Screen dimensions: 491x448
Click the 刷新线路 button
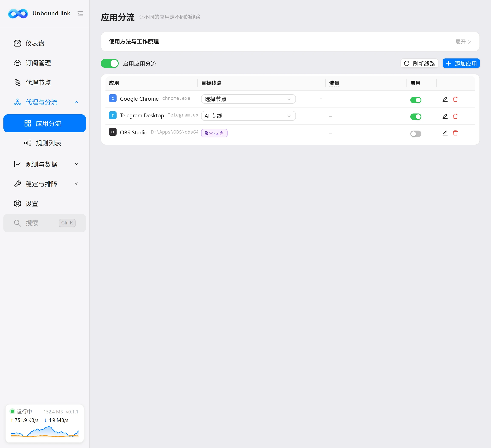click(x=419, y=64)
